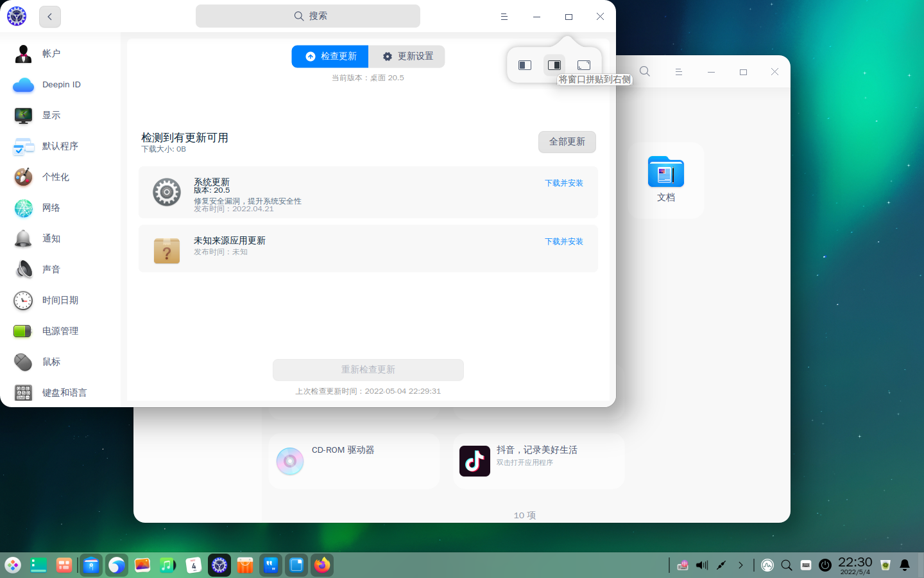Image resolution: width=924 pixels, height=578 pixels.
Task: Open Date and Time settings
Action: click(60, 300)
